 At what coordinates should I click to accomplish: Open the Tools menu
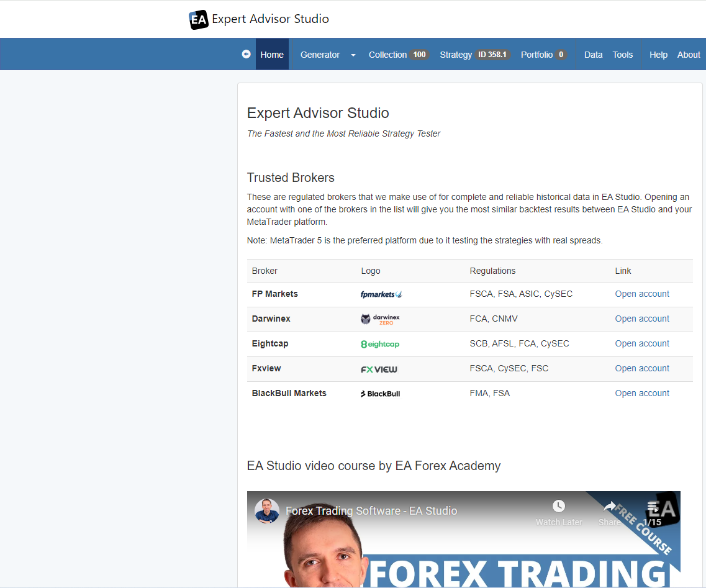pyautogui.click(x=622, y=55)
